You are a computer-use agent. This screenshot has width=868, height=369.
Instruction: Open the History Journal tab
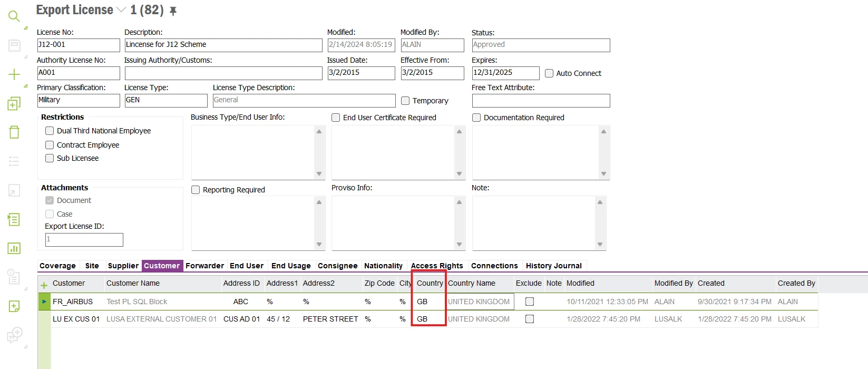pos(553,266)
